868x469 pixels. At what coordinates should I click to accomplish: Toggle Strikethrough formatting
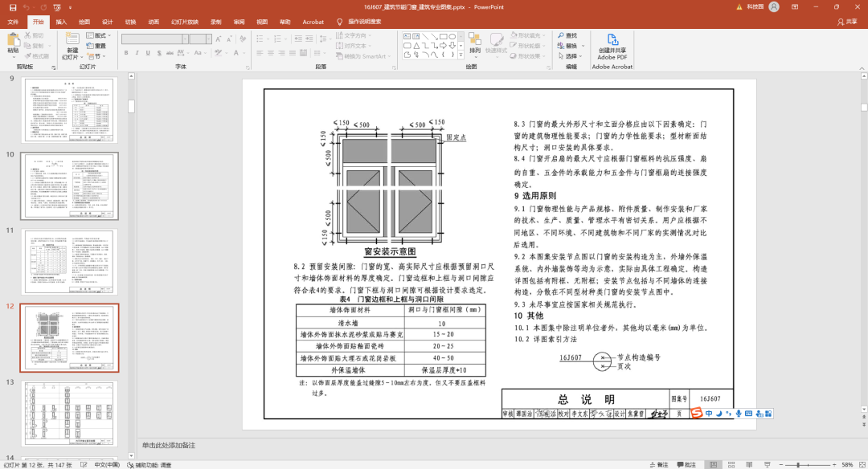pos(170,53)
